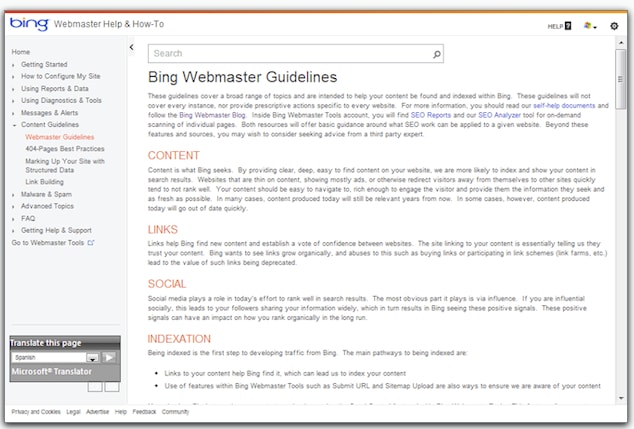Click Webmaster Help & How-To header text

tap(109, 24)
